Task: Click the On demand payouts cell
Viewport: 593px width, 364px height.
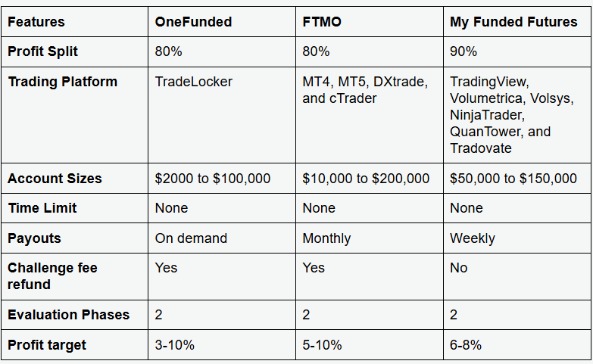Action: click(x=191, y=238)
